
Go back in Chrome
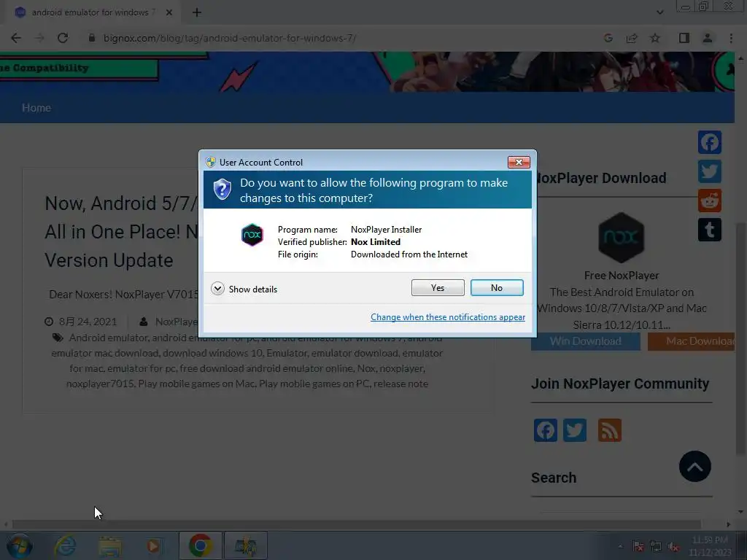coord(16,38)
